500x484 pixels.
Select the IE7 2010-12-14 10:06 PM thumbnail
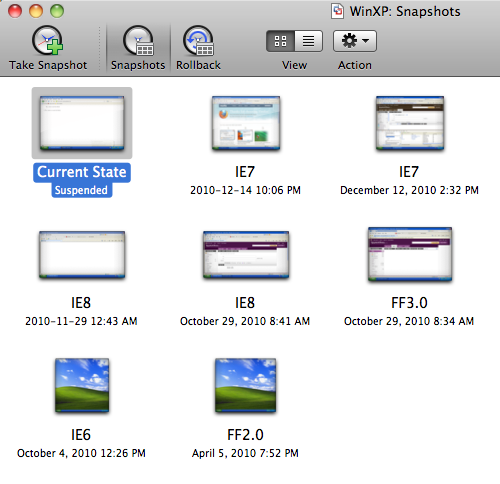point(246,123)
